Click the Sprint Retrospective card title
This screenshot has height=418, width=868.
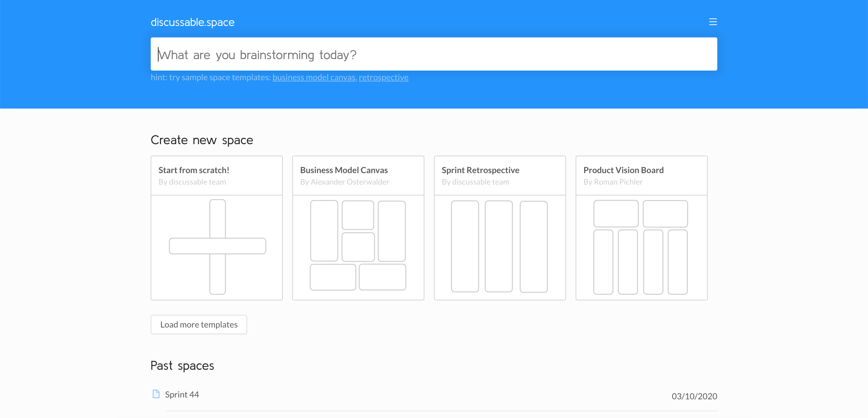(480, 170)
